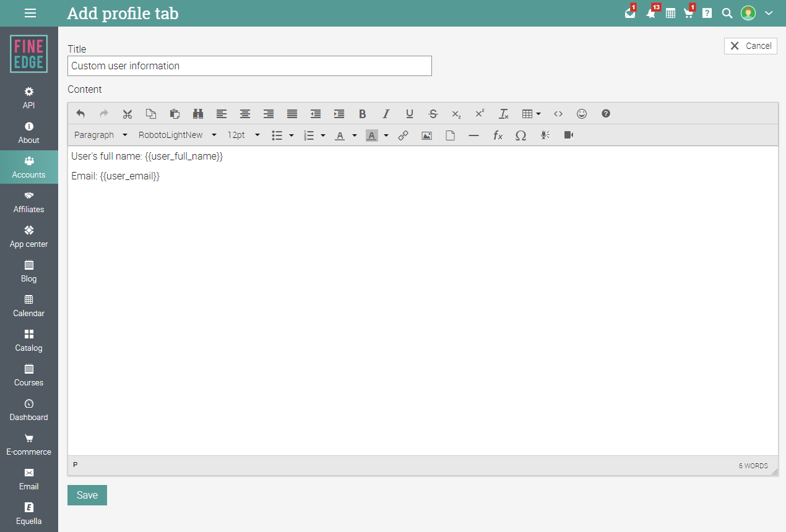Toggle subscript formatting

456,114
